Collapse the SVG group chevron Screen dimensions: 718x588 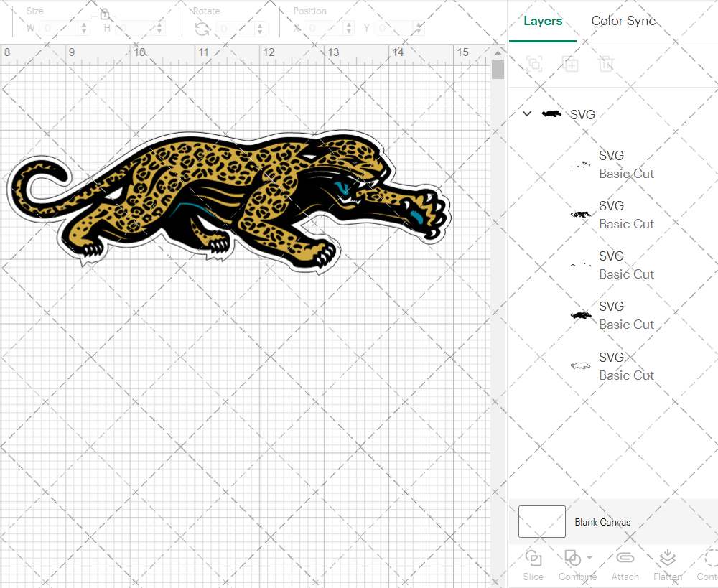[527, 114]
